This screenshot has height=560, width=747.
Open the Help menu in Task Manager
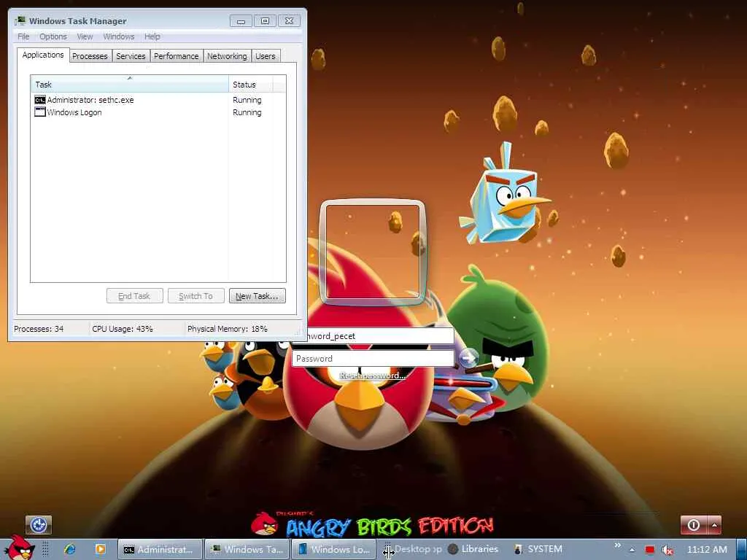152,36
